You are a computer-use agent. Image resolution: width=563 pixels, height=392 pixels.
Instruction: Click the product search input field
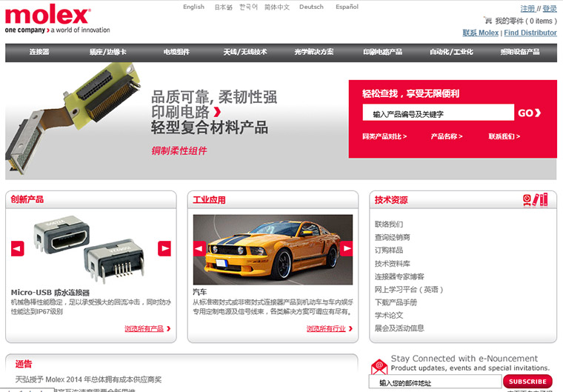438,113
